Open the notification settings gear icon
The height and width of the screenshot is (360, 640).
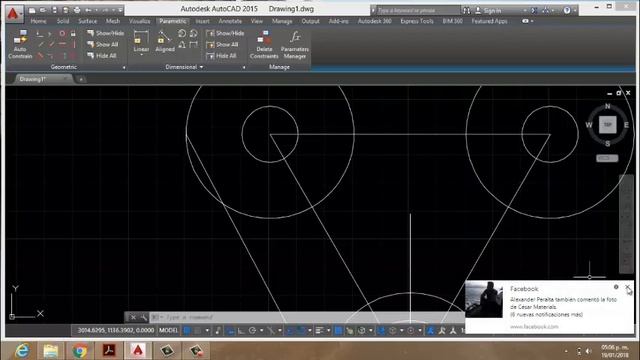pyautogui.click(x=616, y=287)
